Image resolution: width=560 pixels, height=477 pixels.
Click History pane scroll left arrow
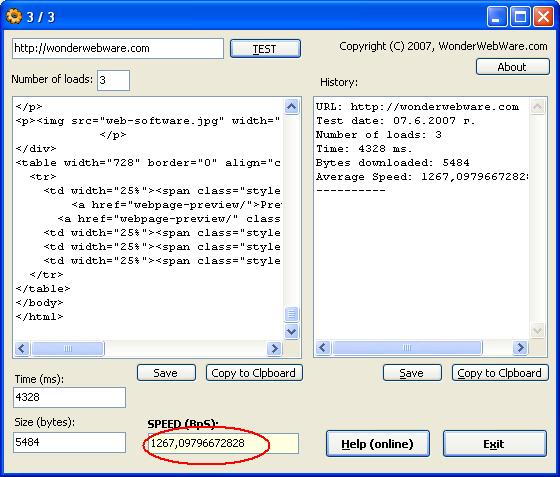pos(323,347)
